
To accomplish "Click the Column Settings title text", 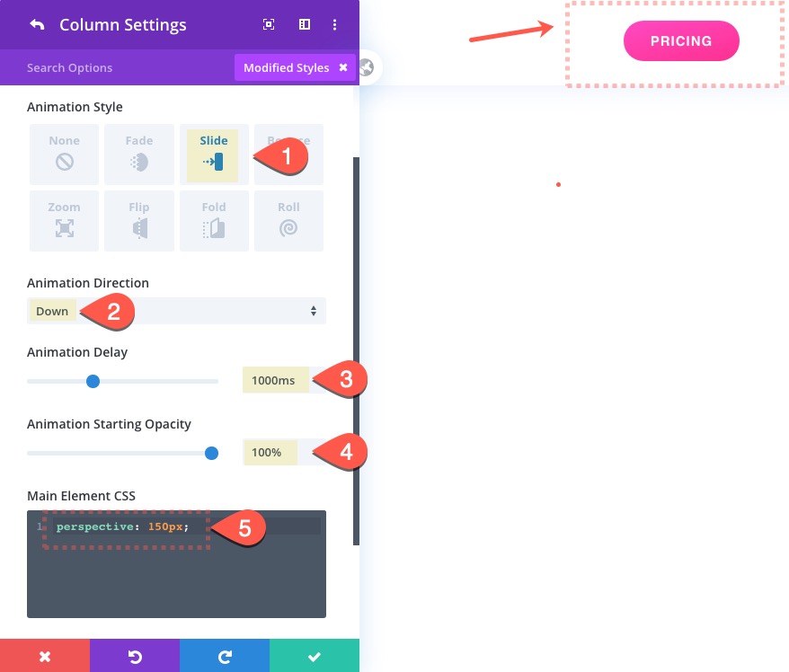I will pyautogui.click(x=123, y=24).
